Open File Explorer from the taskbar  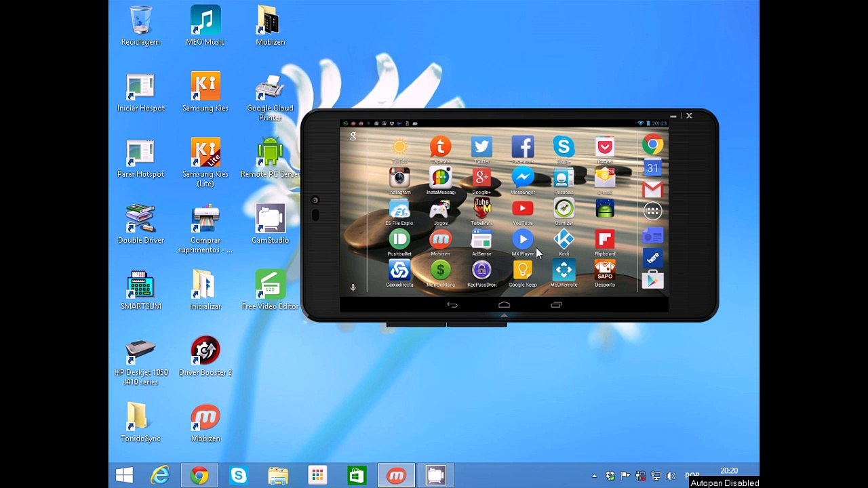click(278, 476)
